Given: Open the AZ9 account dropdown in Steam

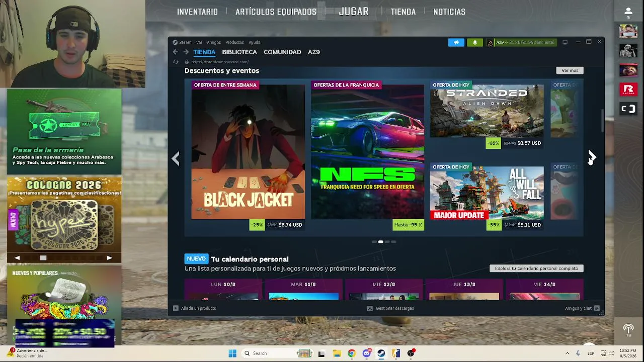Looking at the screenshot, I should click(502, 42).
